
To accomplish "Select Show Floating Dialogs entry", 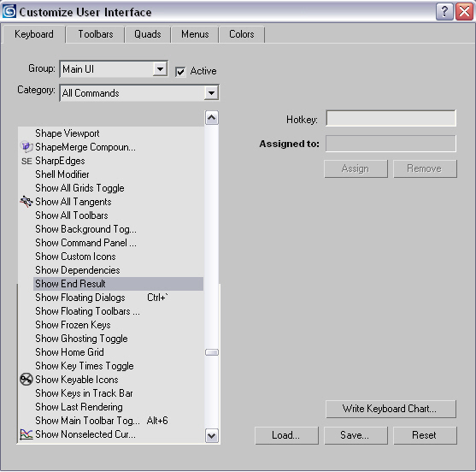I will [x=80, y=298].
